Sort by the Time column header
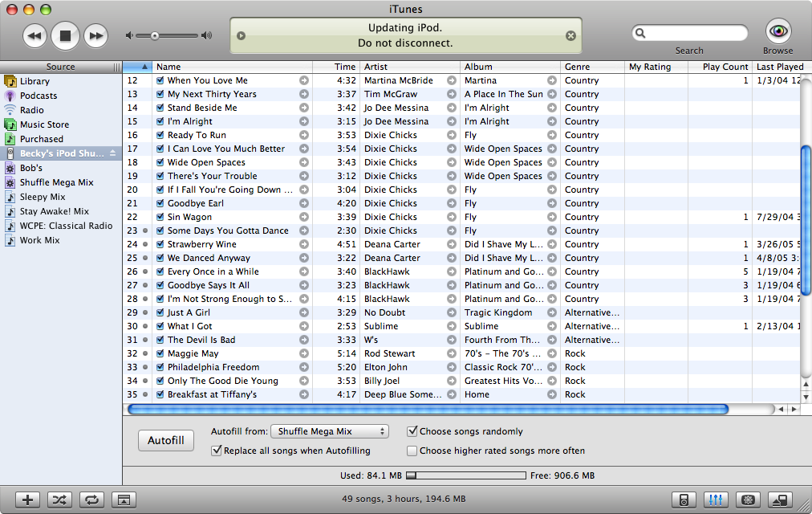The image size is (812, 514). click(x=335, y=67)
